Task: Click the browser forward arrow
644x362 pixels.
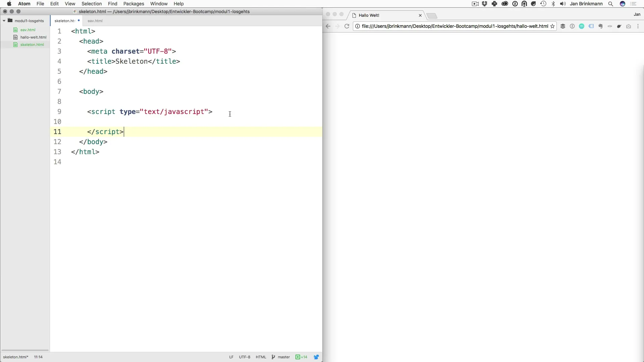Action: pyautogui.click(x=337, y=26)
